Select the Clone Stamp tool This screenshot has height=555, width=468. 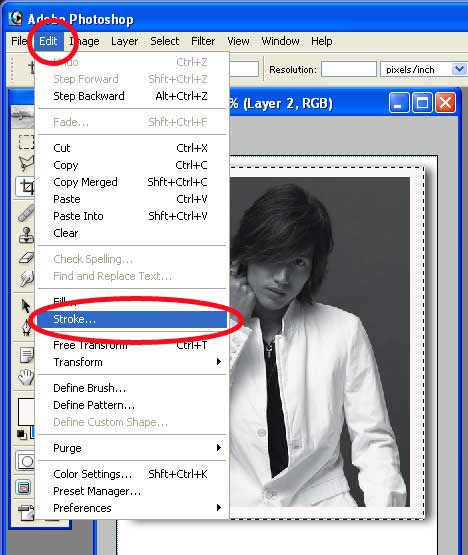[x=25, y=235]
